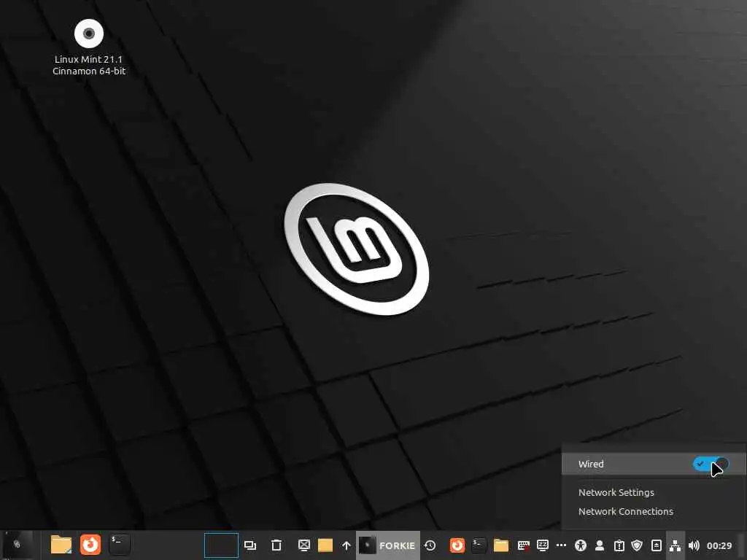
Task: Open yellow folder between crossed-monitor and up-arrow icons
Action: coord(325,545)
